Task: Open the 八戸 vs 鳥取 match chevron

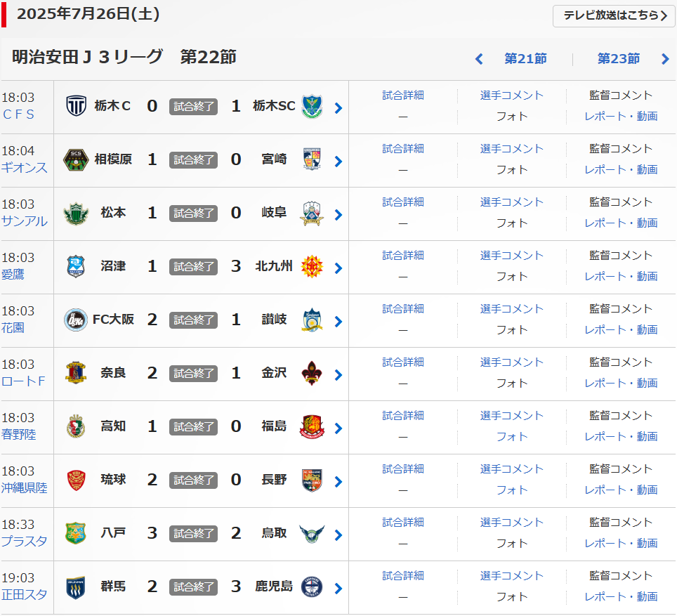Action: [x=338, y=535]
